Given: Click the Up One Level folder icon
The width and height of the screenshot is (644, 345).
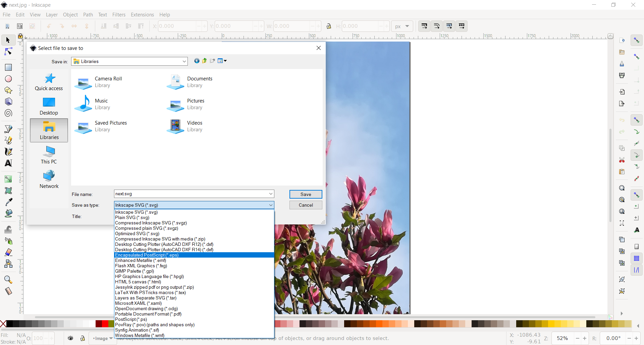Looking at the screenshot, I should coord(205,61).
